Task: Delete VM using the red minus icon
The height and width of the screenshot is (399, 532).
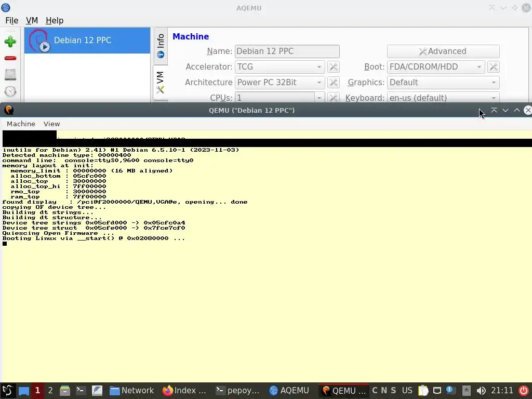Action: pos(10,58)
